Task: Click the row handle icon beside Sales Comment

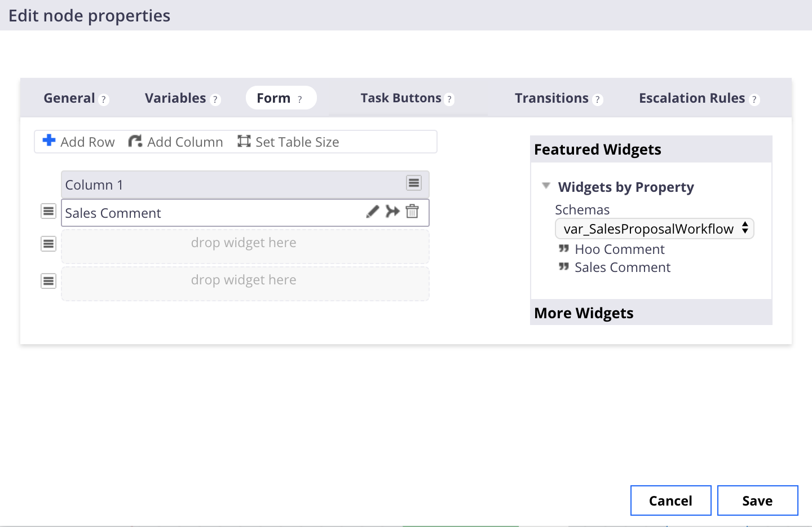Action: 48,212
